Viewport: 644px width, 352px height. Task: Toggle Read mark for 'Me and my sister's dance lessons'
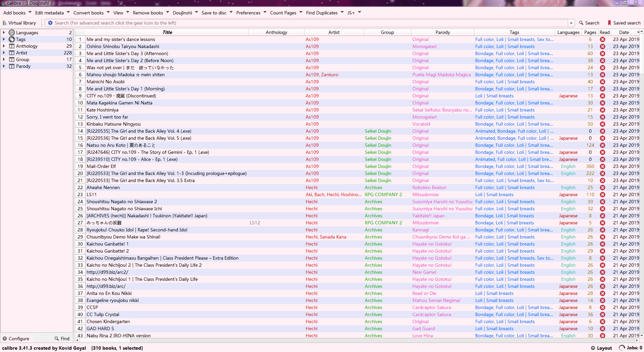pos(603,39)
